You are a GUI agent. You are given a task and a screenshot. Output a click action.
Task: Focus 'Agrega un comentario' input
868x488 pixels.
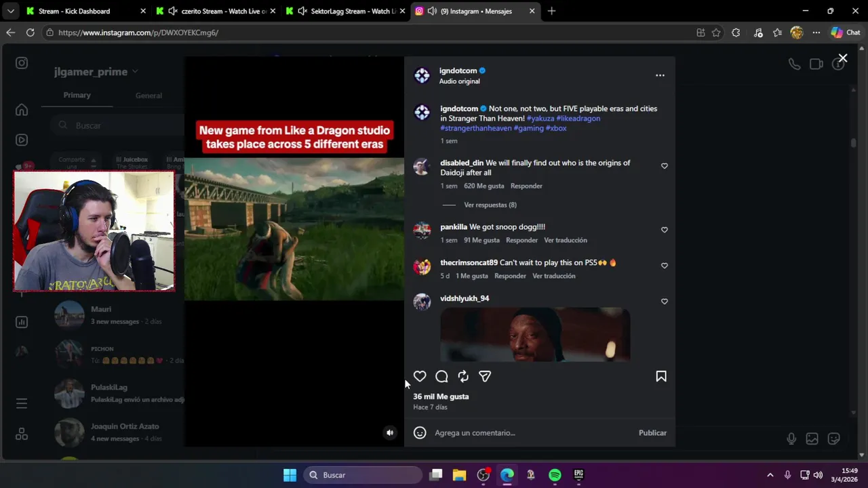pos(532,432)
